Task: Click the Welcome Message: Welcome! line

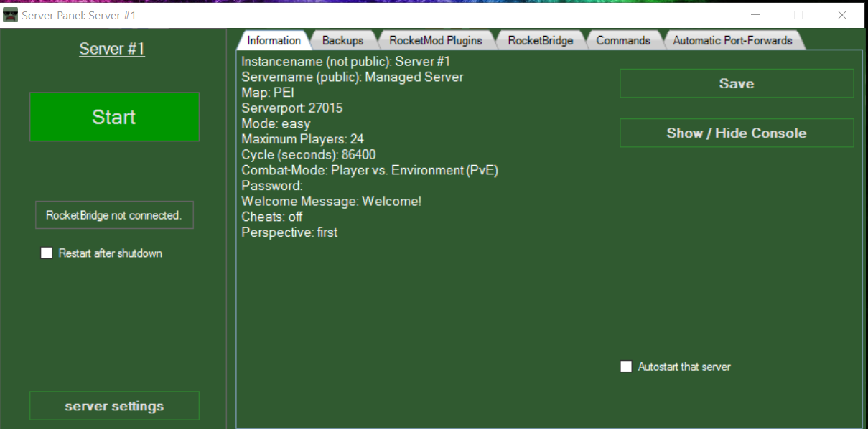Action: [x=332, y=202]
